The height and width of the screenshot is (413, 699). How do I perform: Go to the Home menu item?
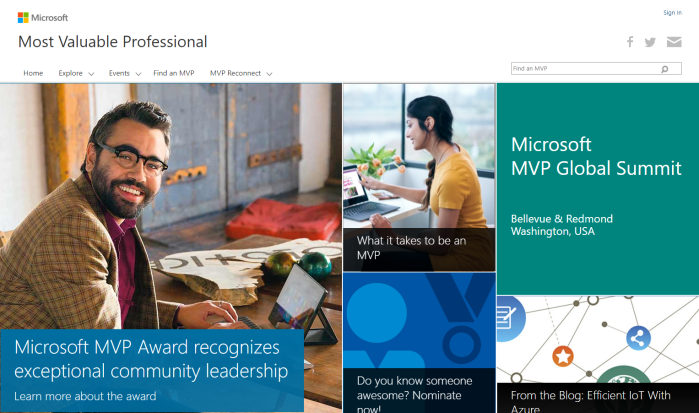click(x=33, y=73)
